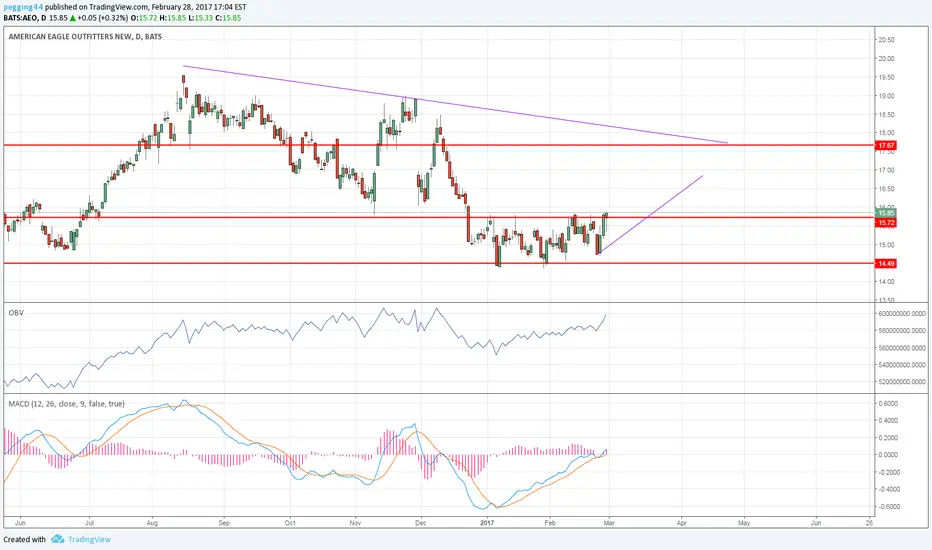
Task: Click the Aug label on time axis
Action: click(x=152, y=523)
